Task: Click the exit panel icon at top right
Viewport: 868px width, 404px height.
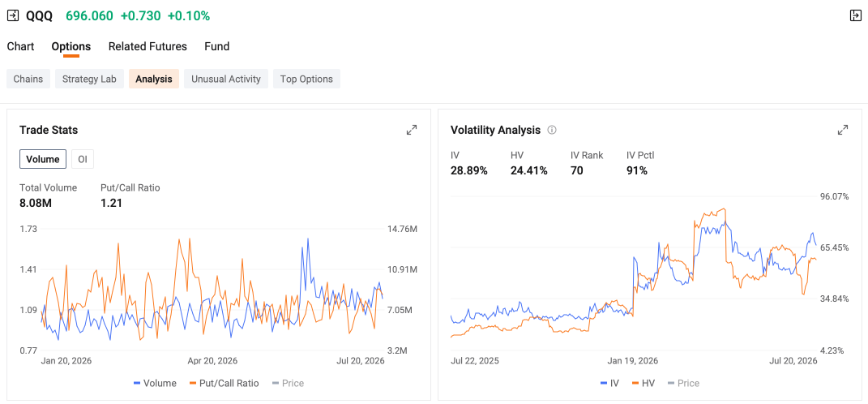Action: click(855, 15)
